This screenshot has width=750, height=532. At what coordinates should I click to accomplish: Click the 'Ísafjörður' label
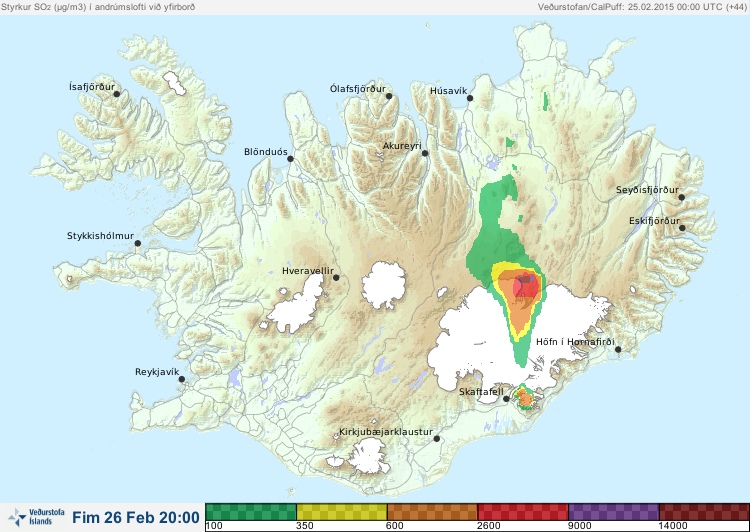92,87
